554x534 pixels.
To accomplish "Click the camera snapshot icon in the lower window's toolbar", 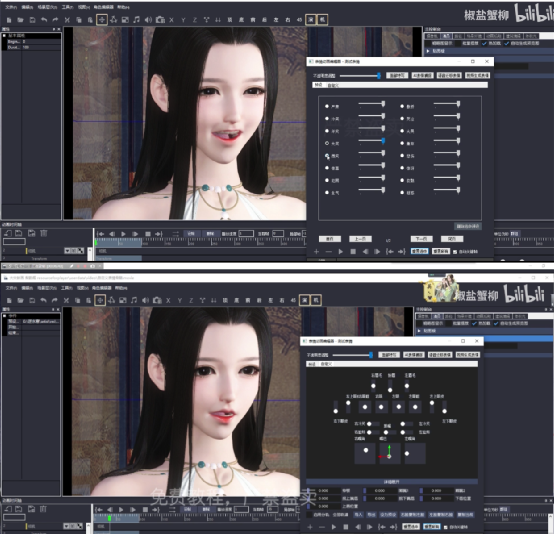I will tap(157, 300).
